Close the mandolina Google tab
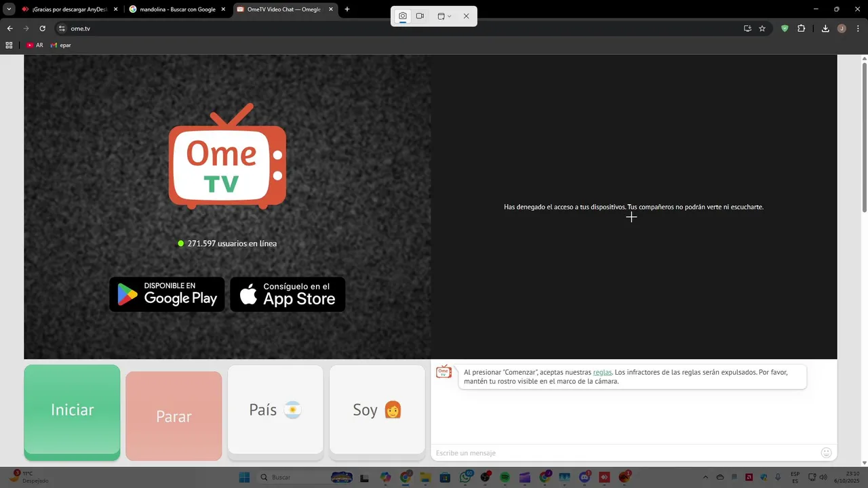The height and width of the screenshot is (488, 868). tap(223, 9)
